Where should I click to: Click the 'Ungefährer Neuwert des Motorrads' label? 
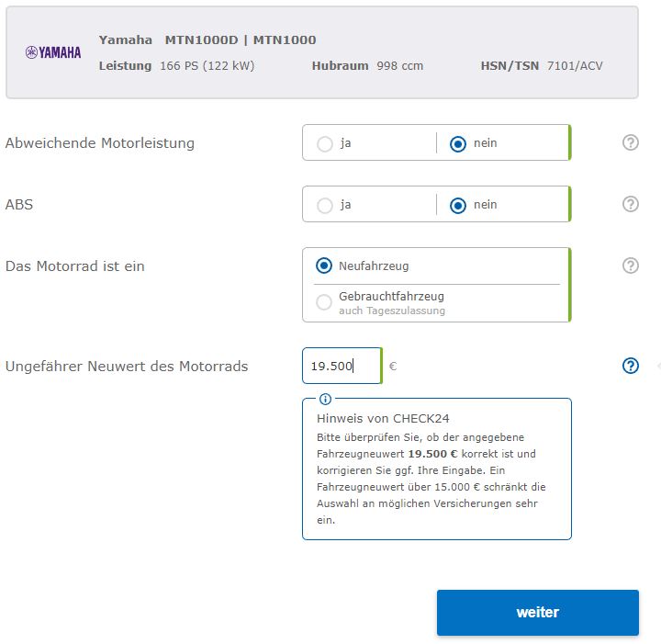127,366
